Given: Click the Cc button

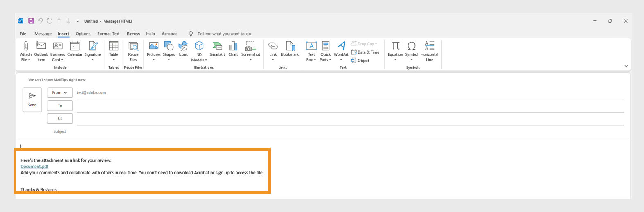Looking at the screenshot, I should point(60,118).
